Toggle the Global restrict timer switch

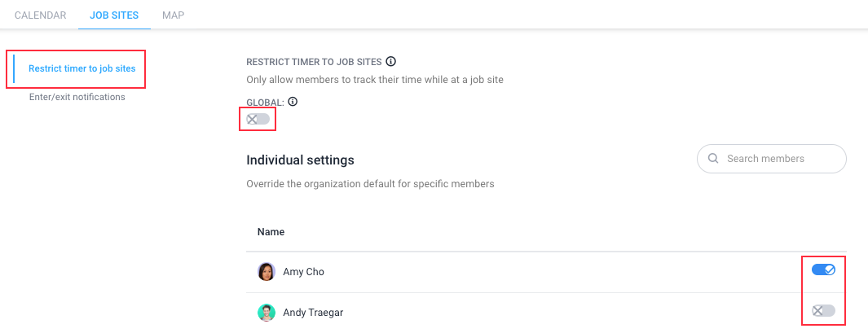[258, 119]
